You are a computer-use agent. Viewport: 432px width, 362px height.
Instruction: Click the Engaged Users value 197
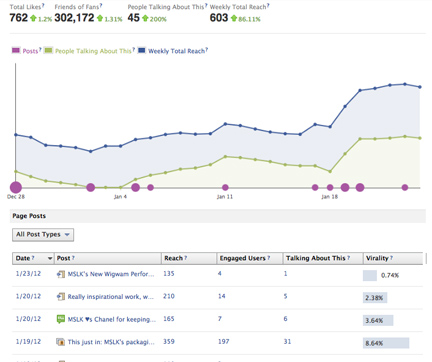224,342
